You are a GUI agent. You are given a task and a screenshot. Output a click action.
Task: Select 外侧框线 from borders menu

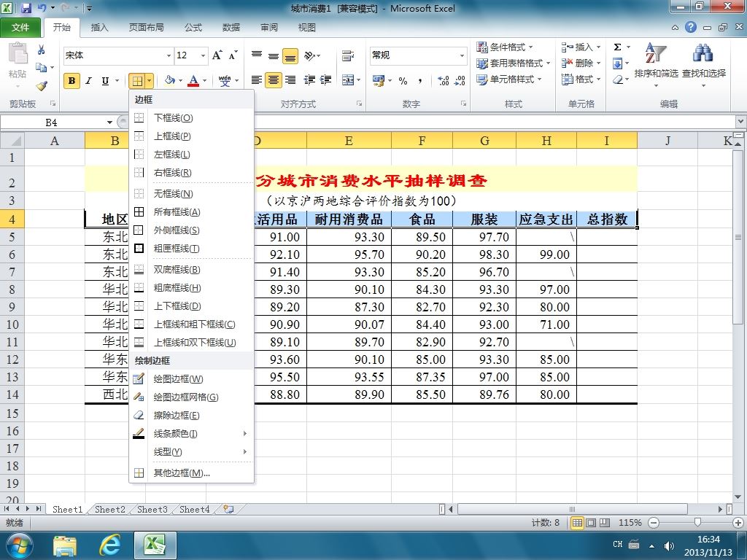[x=191, y=230]
